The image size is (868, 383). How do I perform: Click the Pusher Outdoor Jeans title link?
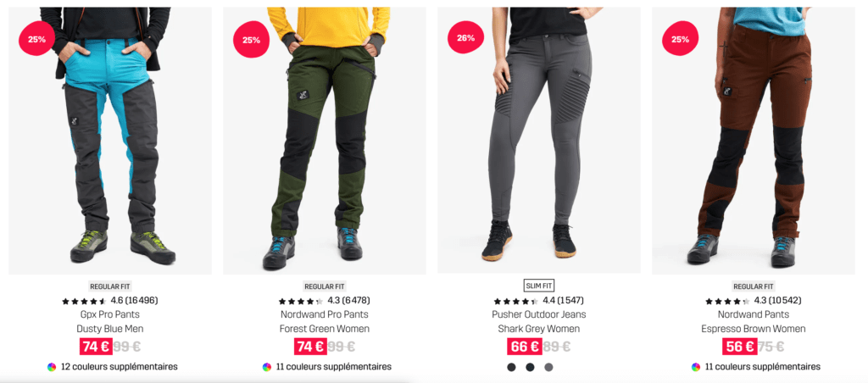(539, 314)
